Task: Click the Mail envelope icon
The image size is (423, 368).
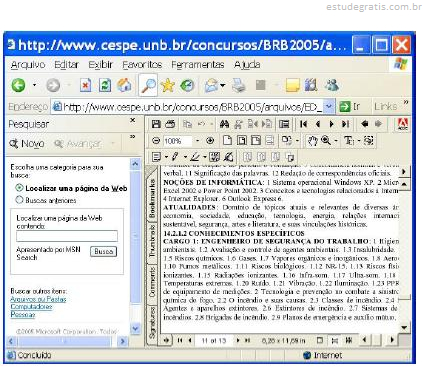Action: click(x=211, y=85)
